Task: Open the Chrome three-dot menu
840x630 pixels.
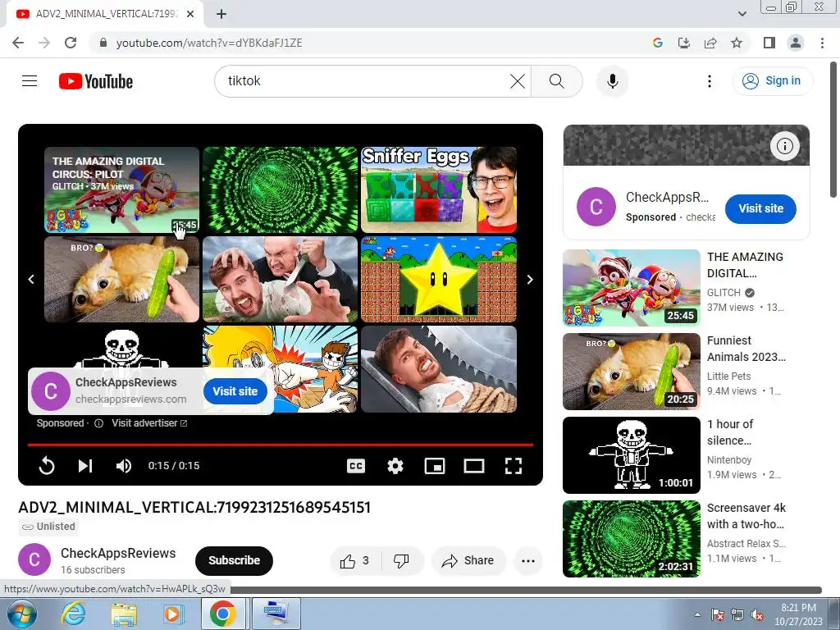Action: tap(822, 43)
